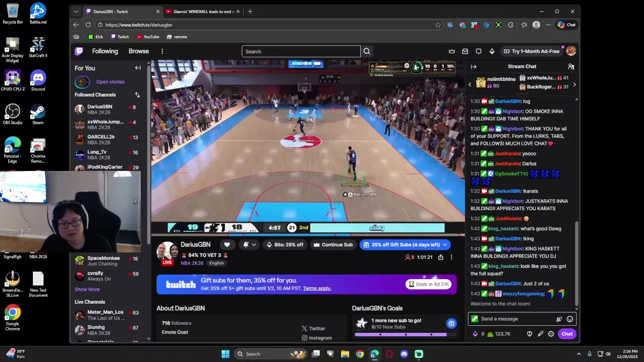The image size is (644, 362).
Task: Open the YouTube bookmark
Action: pos(148,37)
